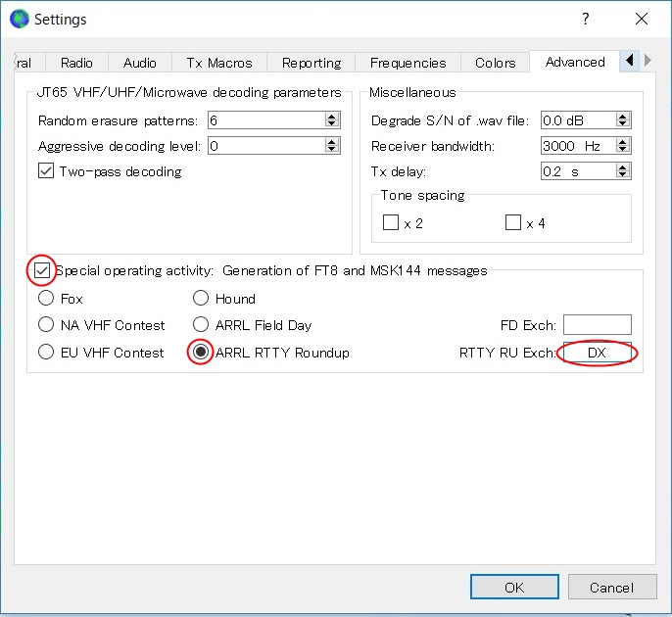Decrease Degrade S/N value
Viewport: 672px width, 617px height.
click(623, 124)
